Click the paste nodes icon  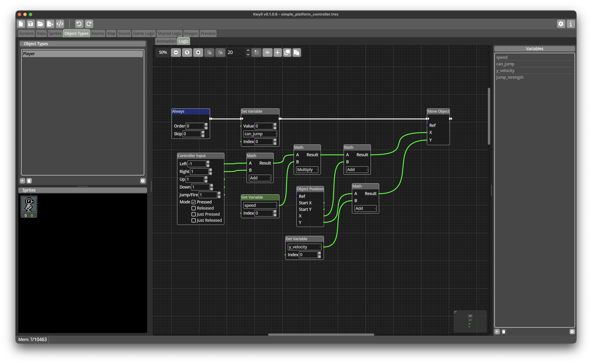tap(297, 53)
